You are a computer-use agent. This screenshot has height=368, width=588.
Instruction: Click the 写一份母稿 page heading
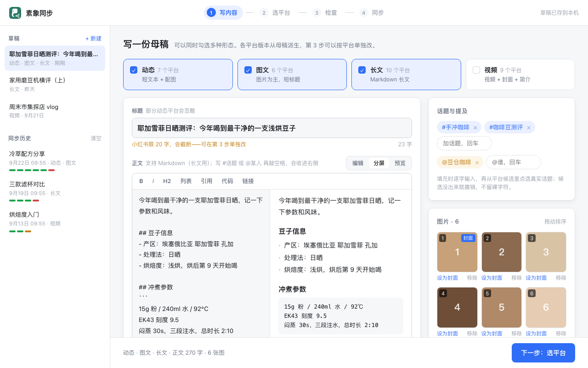(146, 45)
